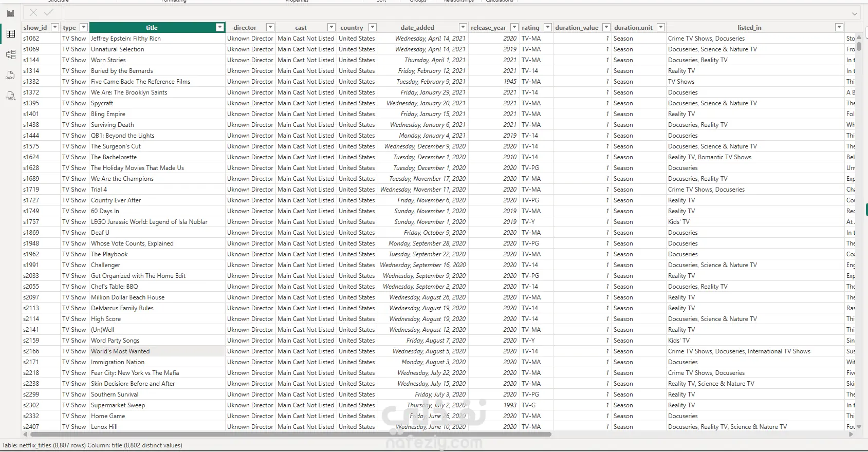Viewport: 868px width, 452px height.
Task: Select cell 'Bling Empire'
Action: pos(157,114)
